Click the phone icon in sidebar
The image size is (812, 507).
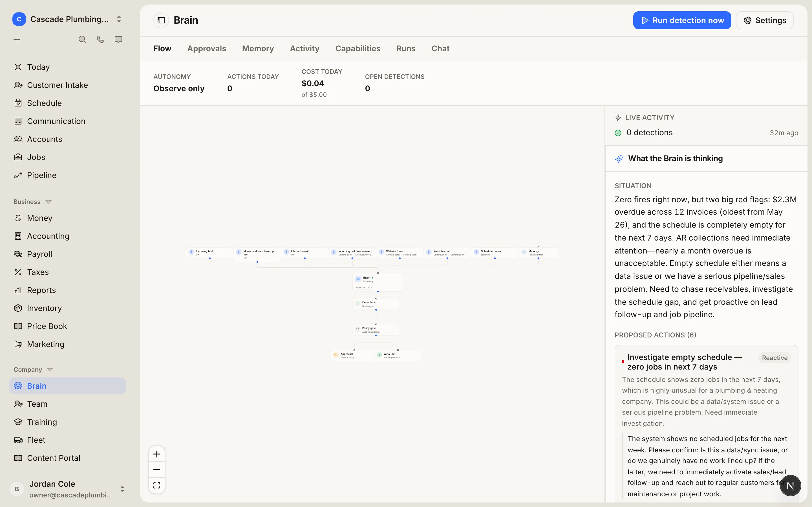(x=100, y=39)
